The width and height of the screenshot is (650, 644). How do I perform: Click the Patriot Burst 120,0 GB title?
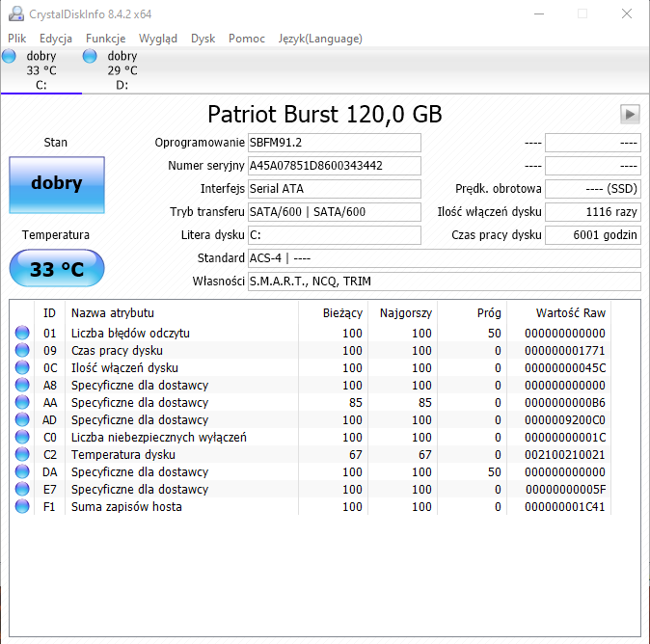click(x=325, y=115)
